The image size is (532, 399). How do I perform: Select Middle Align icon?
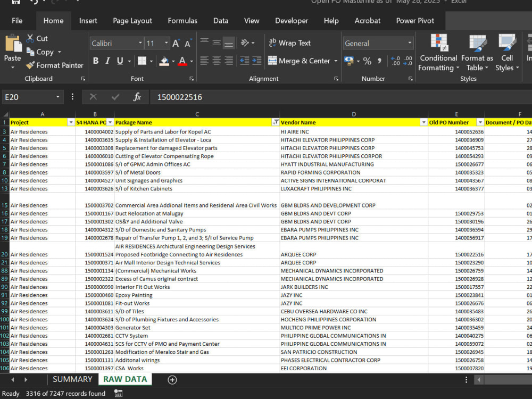[217, 43]
